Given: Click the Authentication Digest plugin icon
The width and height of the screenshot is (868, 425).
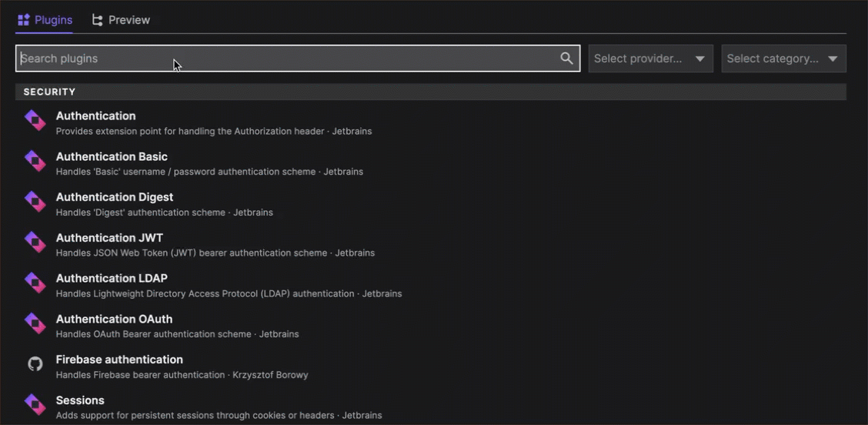Looking at the screenshot, I should pyautogui.click(x=35, y=201).
